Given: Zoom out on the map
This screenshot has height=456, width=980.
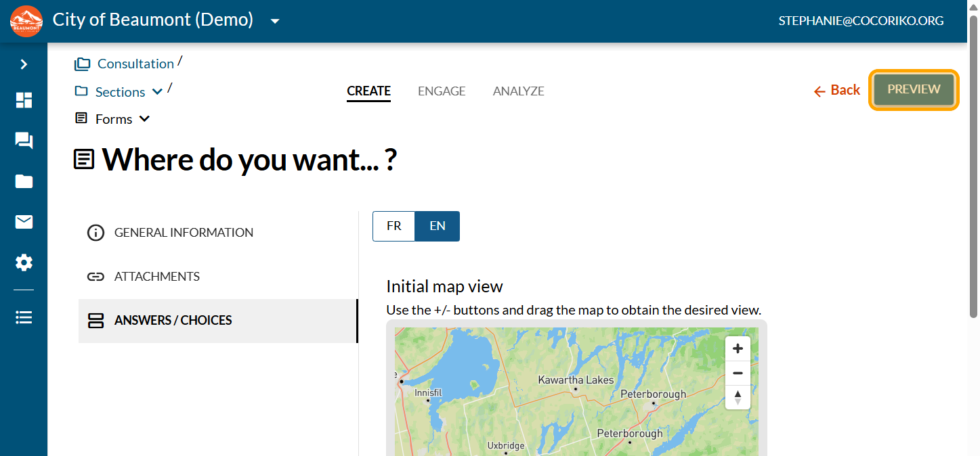Looking at the screenshot, I should [x=738, y=373].
